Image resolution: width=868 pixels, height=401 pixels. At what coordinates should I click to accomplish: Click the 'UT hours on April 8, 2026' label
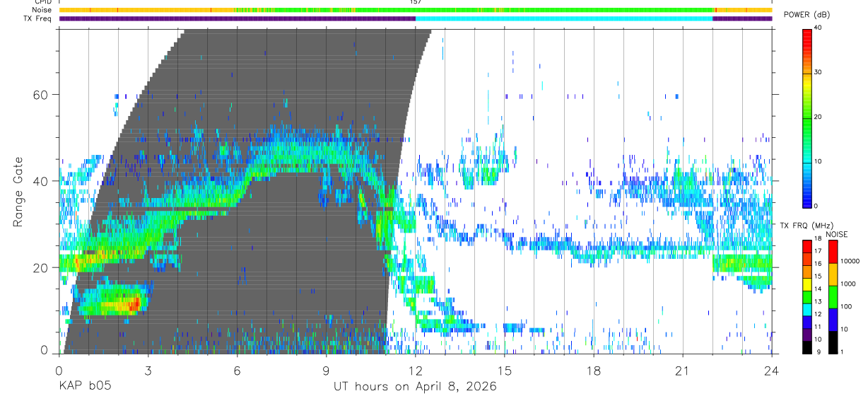tap(415, 387)
